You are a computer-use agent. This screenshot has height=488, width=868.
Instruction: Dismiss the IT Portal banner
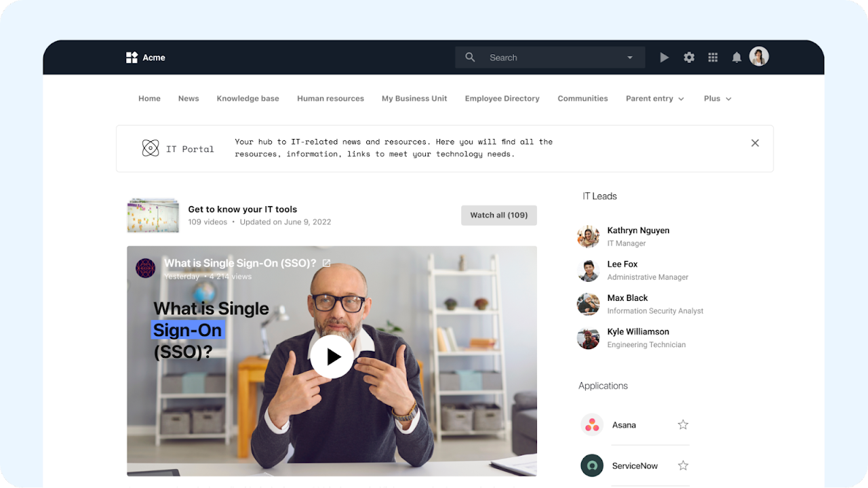(755, 143)
